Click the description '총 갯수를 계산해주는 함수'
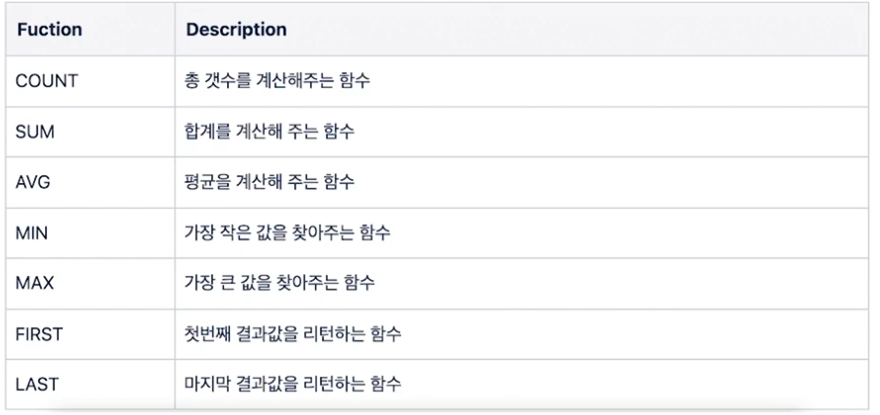The width and height of the screenshot is (880, 415). 277,81
